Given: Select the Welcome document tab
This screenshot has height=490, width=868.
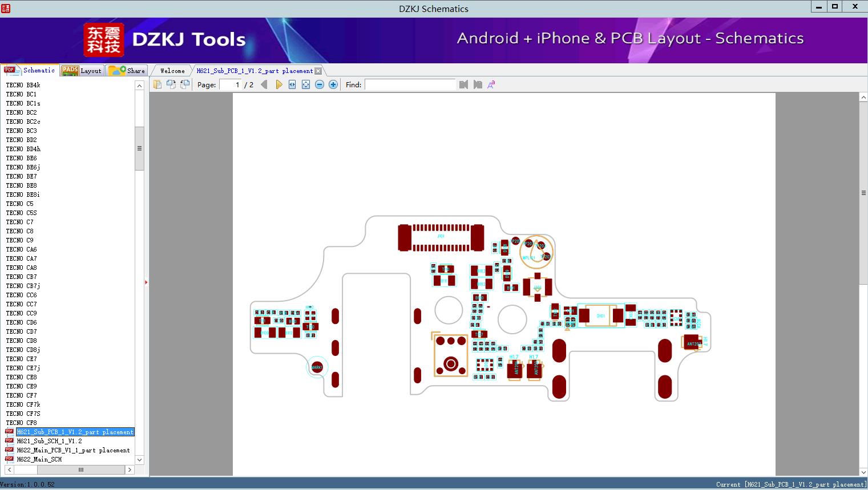Looking at the screenshot, I should click(172, 71).
